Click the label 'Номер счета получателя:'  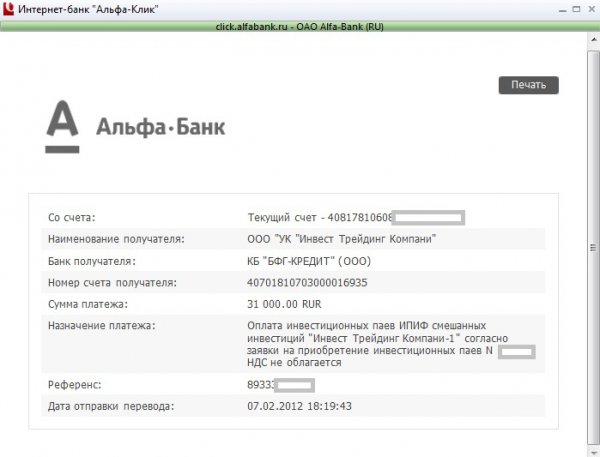pyautogui.click(x=112, y=283)
